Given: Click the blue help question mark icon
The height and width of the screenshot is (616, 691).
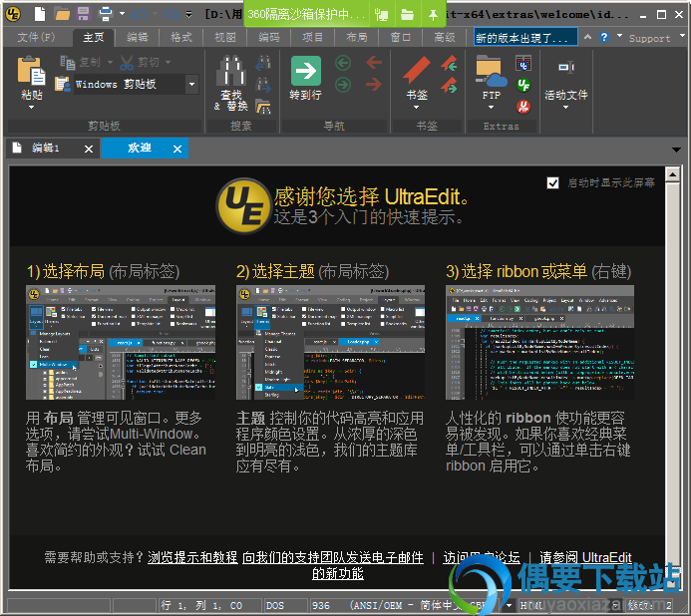Looking at the screenshot, I should click(x=604, y=37).
